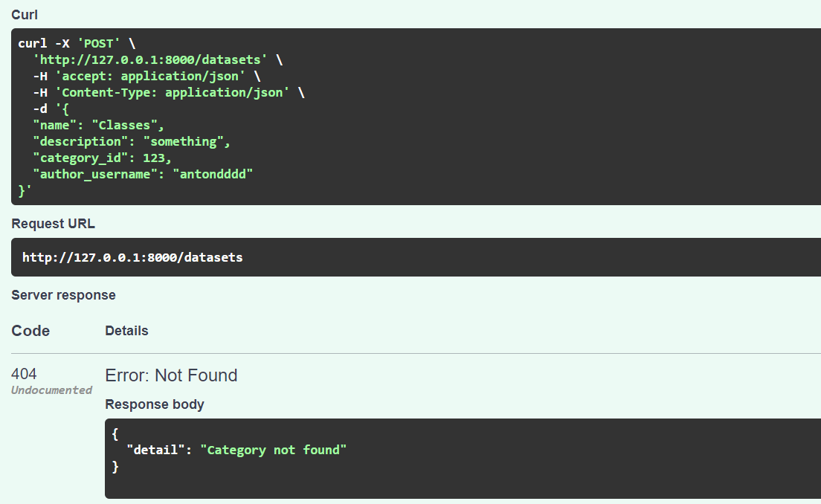Click the 'Details' column header
This screenshot has height=504, width=821.
click(x=126, y=331)
